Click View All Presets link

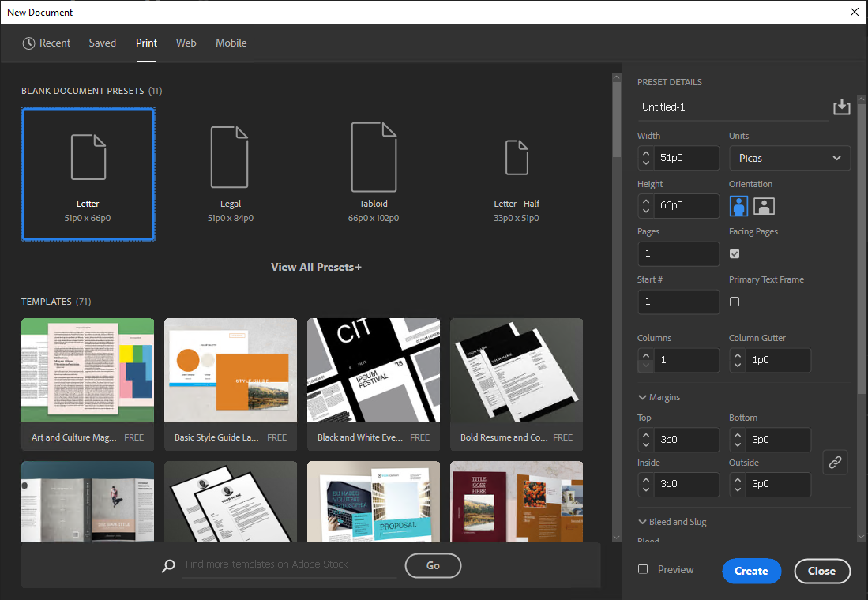click(316, 267)
